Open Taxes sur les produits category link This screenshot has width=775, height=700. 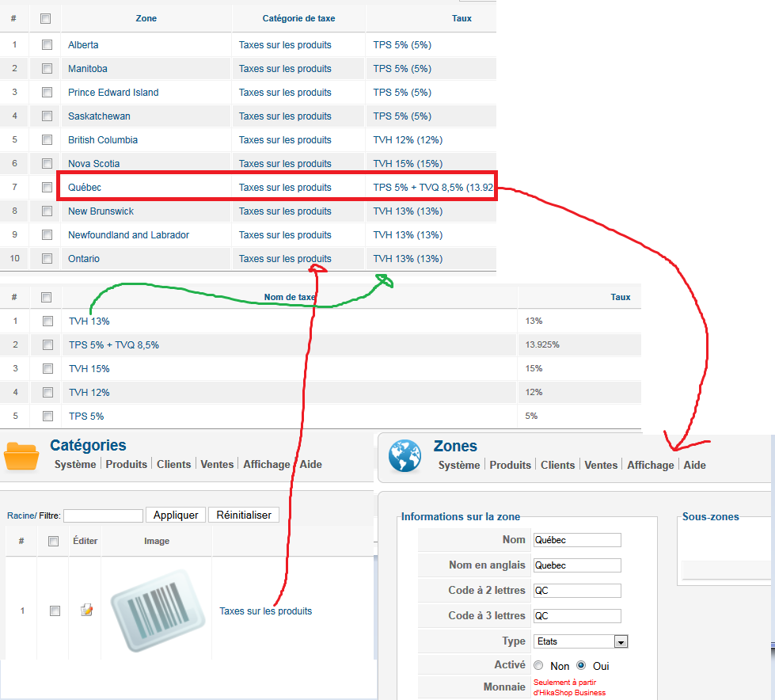tap(265, 611)
